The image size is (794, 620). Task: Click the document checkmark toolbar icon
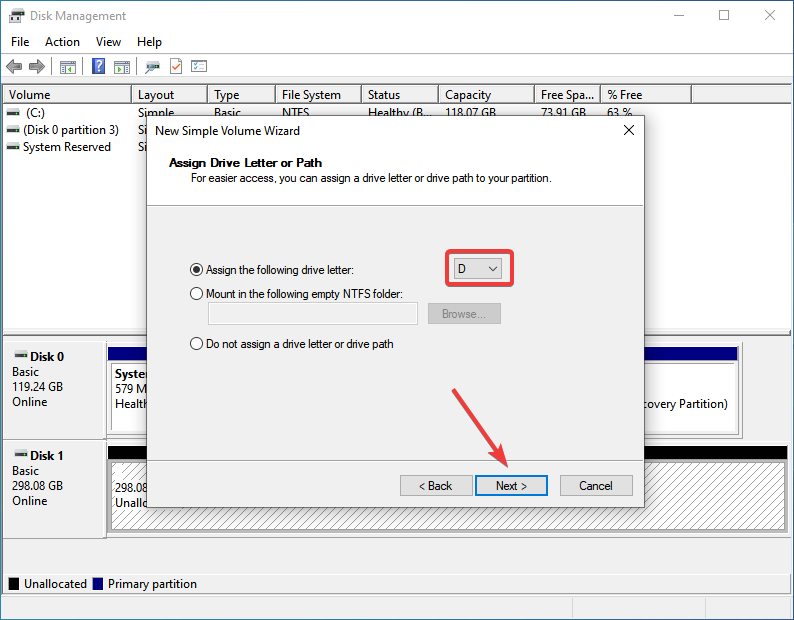pyautogui.click(x=176, y=66)
